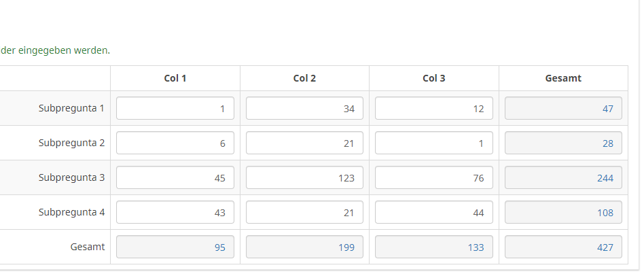Screen dimensions: 644x276
Task: Click Col 2 column total showing 199
Action: (304, 247)
